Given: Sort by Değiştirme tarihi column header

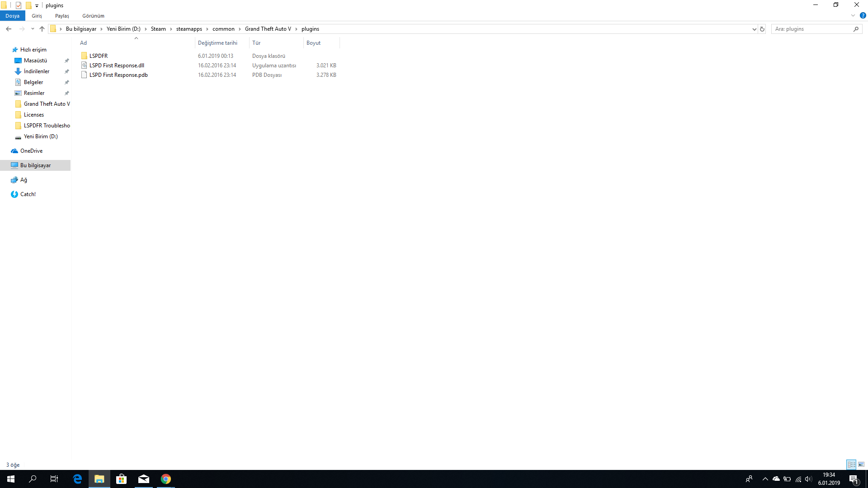Looking at the screenshot, I should pyautogui.click(x=217, y=43).
